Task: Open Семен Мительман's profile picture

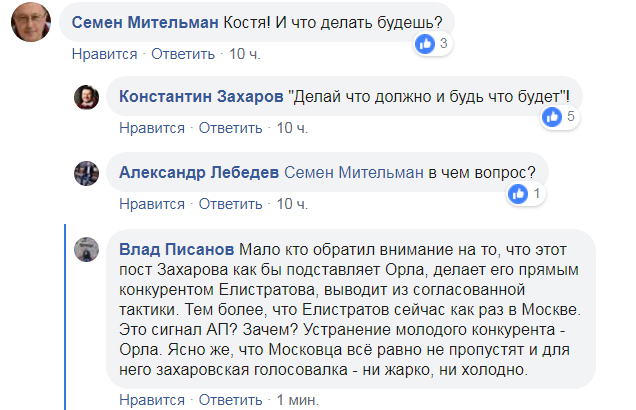Action: point(31,22)
